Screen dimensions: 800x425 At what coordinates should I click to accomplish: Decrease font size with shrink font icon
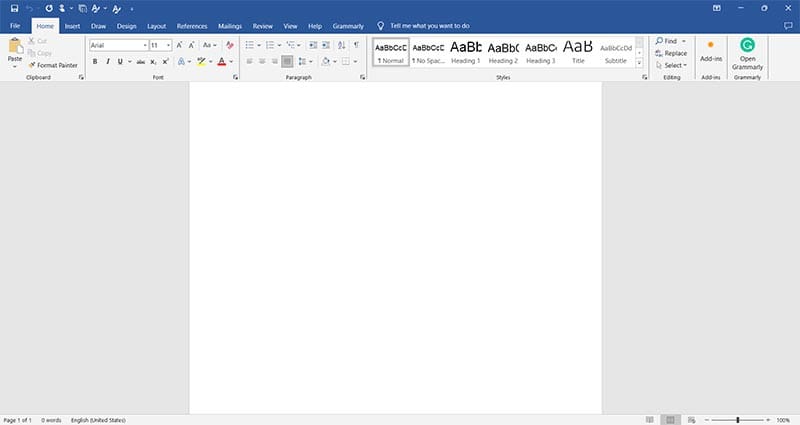click(x=192, y=45)
